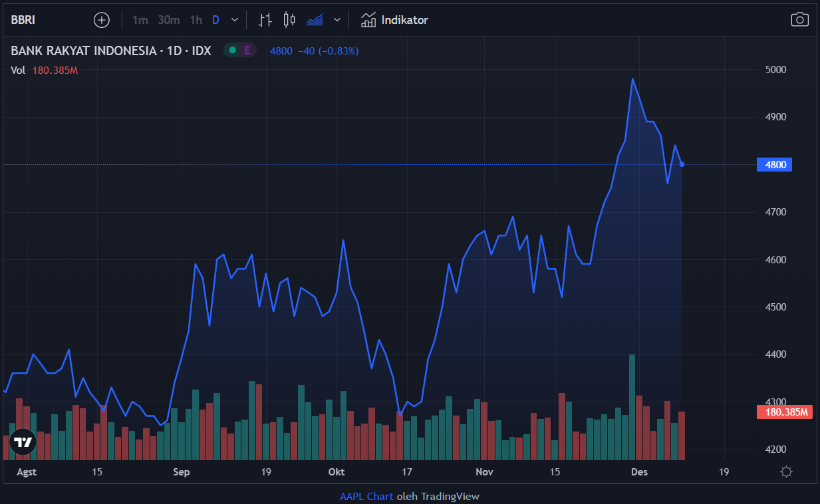This screenshot has height=504, width=820.
Task: Switch to 30m timeframe
Action: 169,20
